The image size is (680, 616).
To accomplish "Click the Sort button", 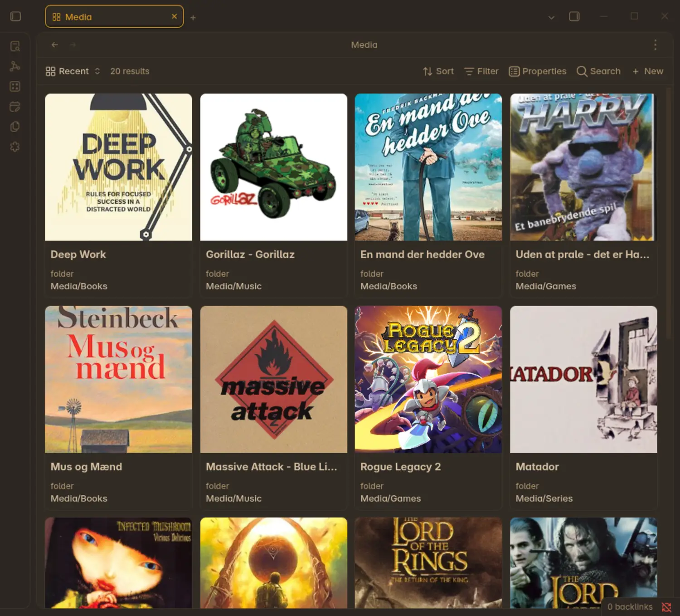I will point(438,71).
